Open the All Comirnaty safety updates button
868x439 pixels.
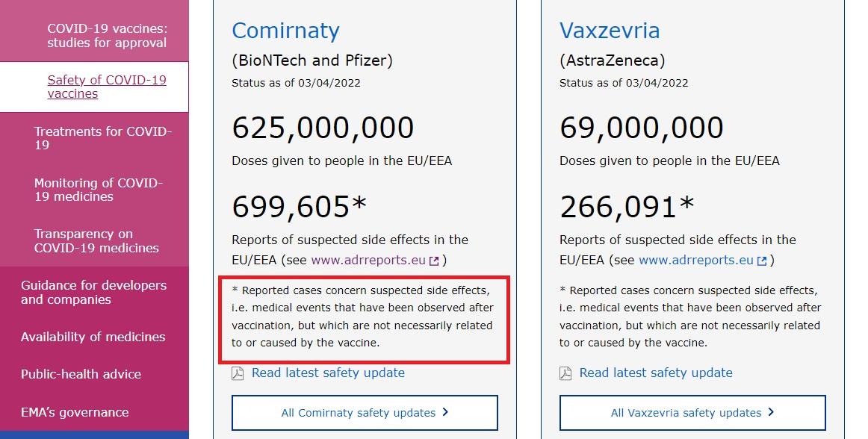(x=365, y=412)
